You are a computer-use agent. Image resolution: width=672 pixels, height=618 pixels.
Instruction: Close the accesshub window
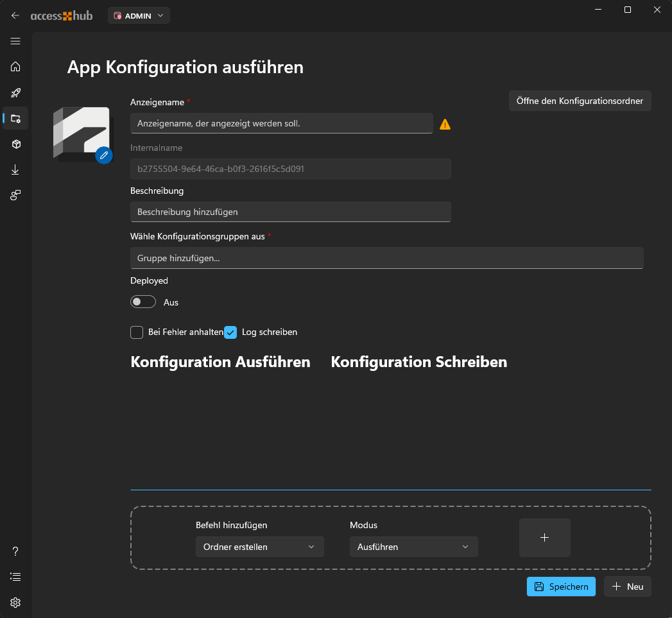[657, 10]
